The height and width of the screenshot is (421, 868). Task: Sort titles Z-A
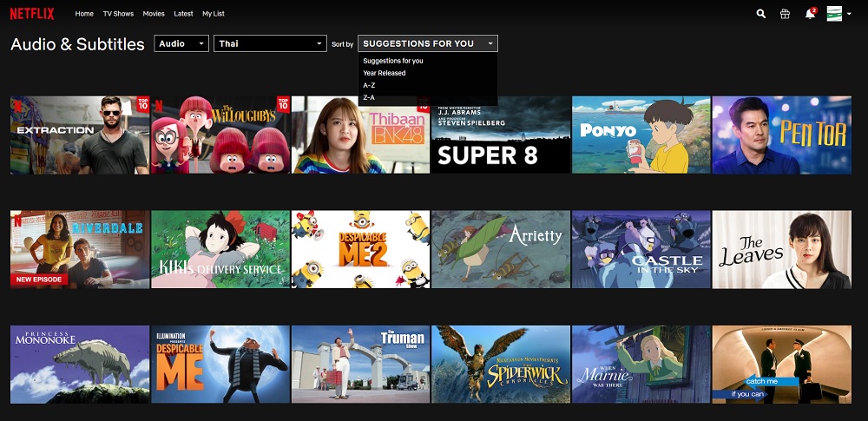tap(369, 97)
